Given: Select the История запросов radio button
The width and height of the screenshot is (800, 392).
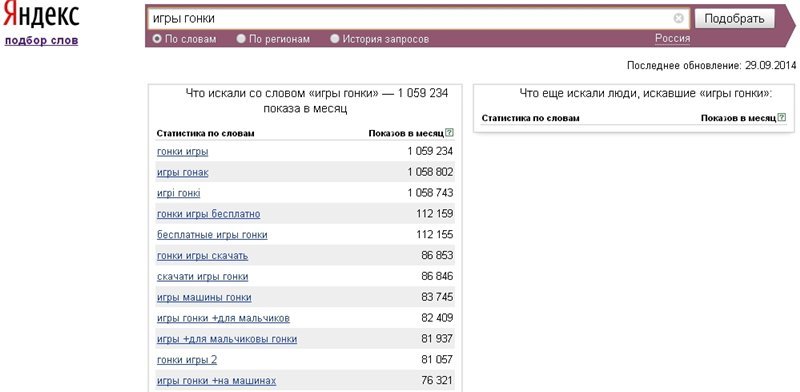Looking at the screenshot, I should pos(335,39).
